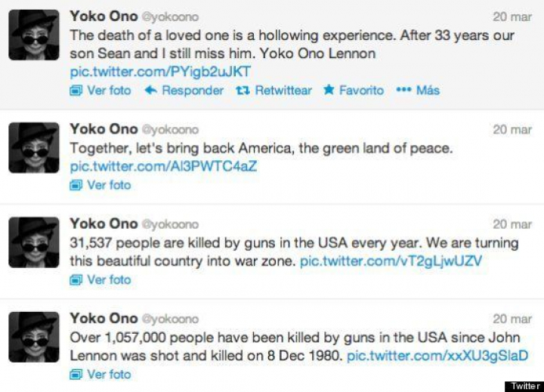Click the reply arrow icon in first tweet
544x392 pixels.
[x=150, y=91]
